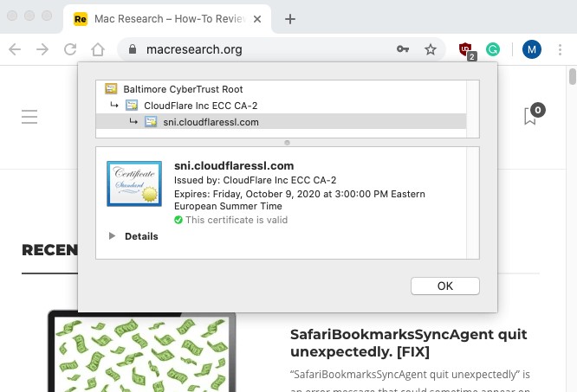Open the uBlock shield extension icon
Screen dimensions: 577x392
pos(466,50)
